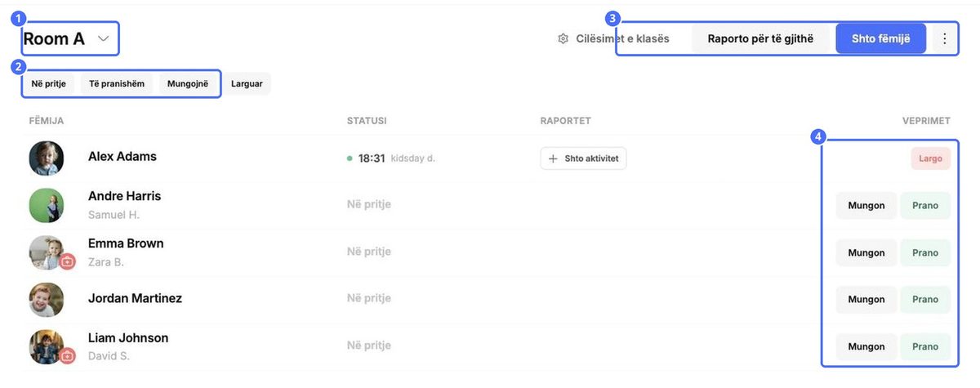Select the Të pranishëm filter tab
Image resolution: width=980 pixels, height=388 pixels.
117,83
